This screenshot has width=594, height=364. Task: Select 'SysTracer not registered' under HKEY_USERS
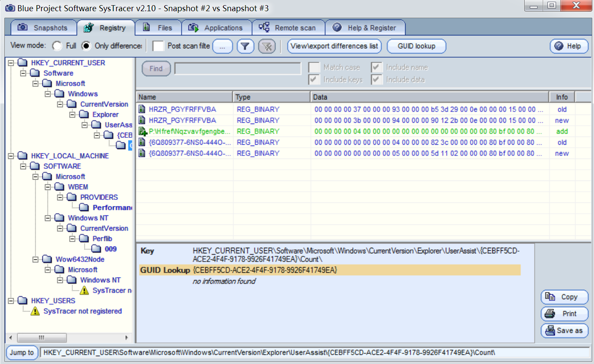82,311
